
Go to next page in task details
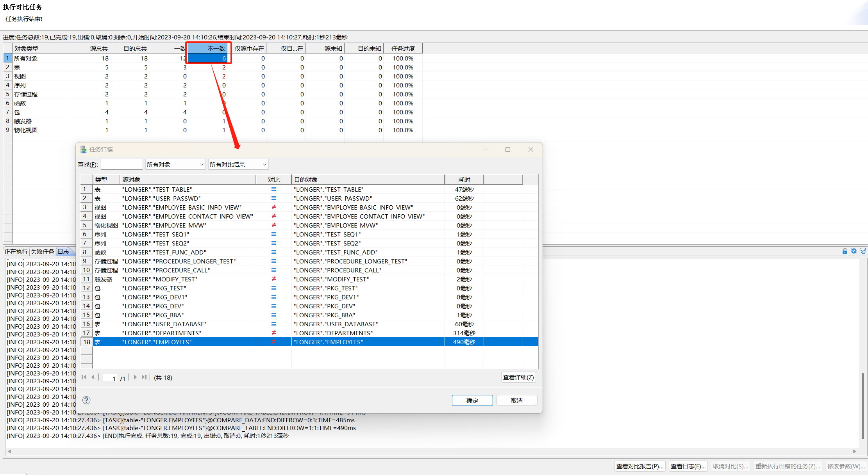(x=135, y=377)
